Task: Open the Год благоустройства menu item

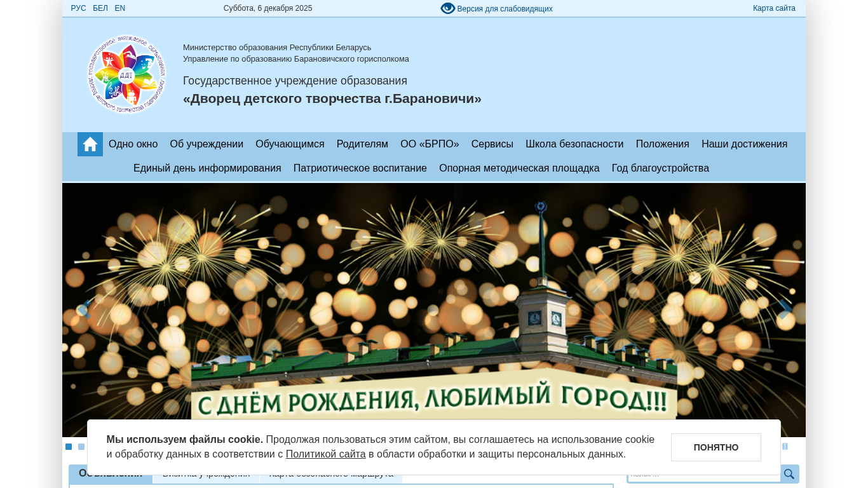Action: (x=660, y=168)
